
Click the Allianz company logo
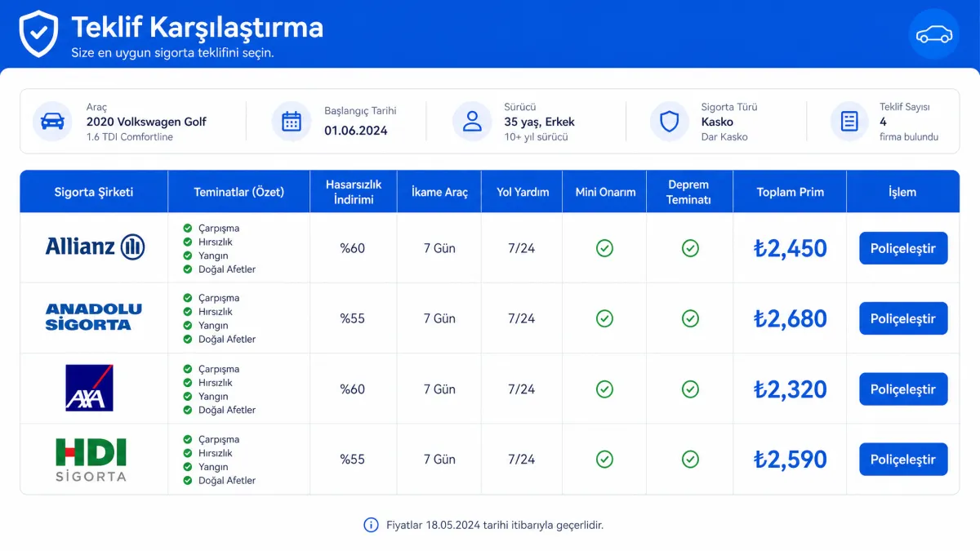tap(95, 247)
